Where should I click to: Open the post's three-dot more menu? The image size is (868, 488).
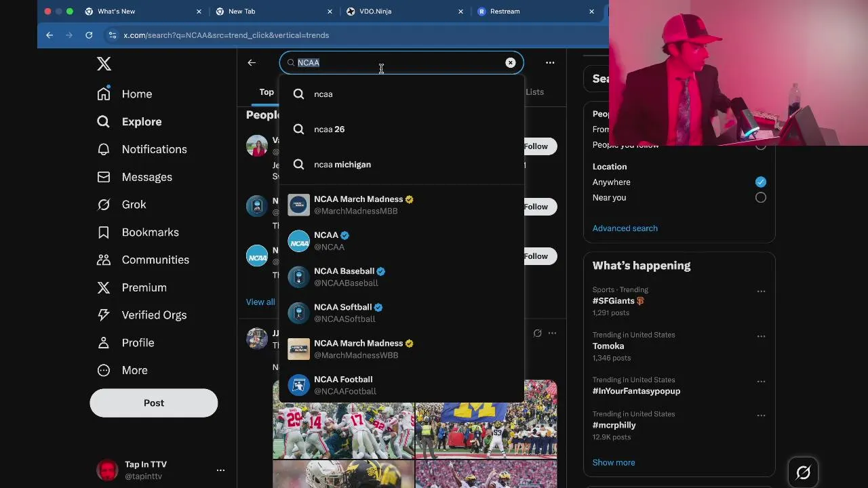[x=552, y=333]
